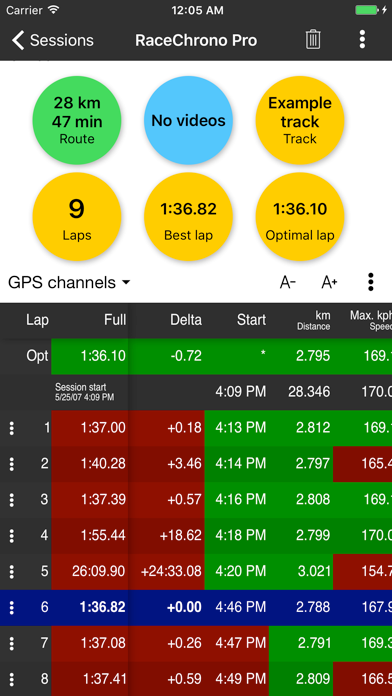Open the Example track circle
This screenshot has height=696, width=392.
coord(300,121)
